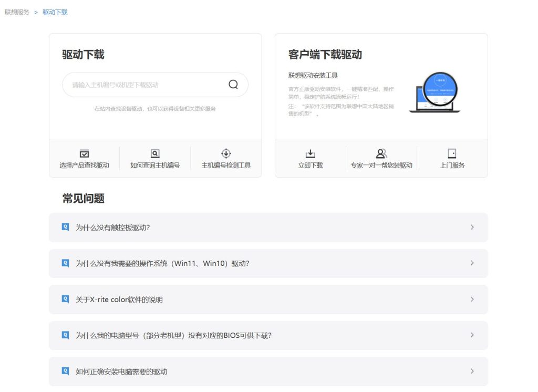The image size is (538, 392).
Task: Click the 主机编号检测工具 target-download icon
Action: click(226, 153)
